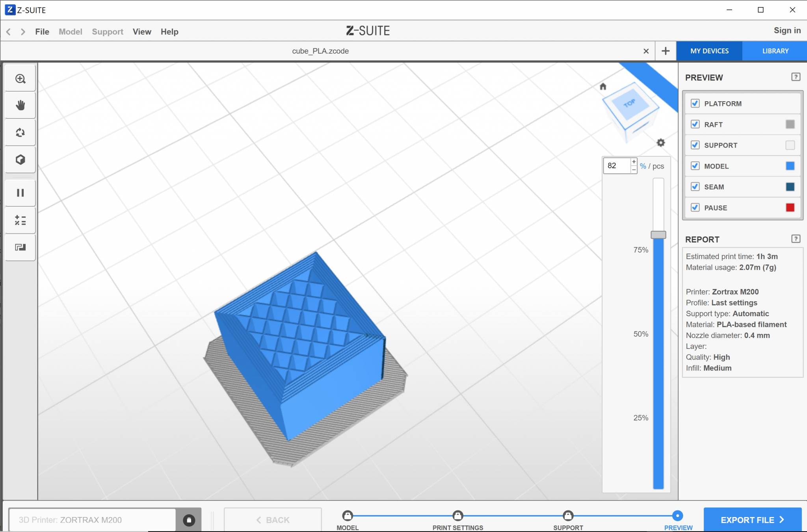Click the 3D Printer: ZORTRAX M200 field

click(92, 520)
